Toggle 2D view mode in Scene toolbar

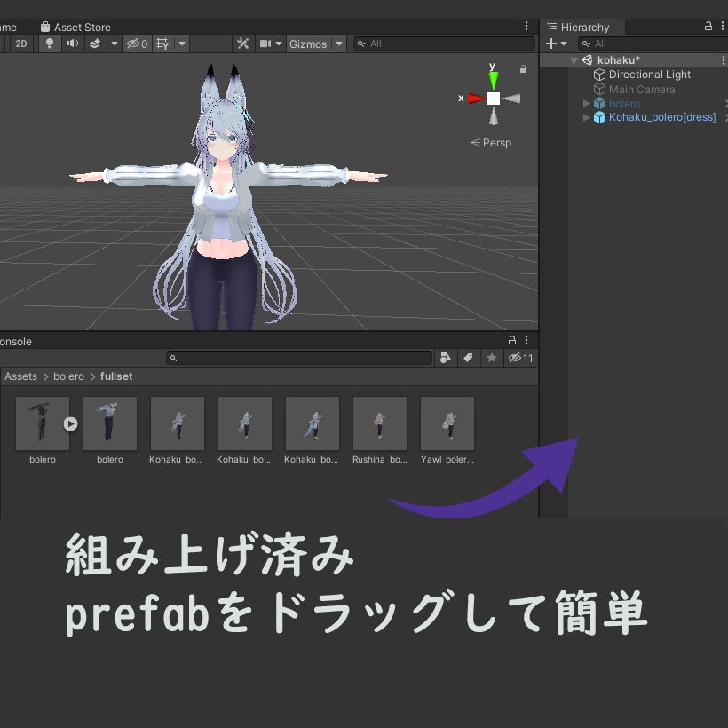[x=21, y=43]
